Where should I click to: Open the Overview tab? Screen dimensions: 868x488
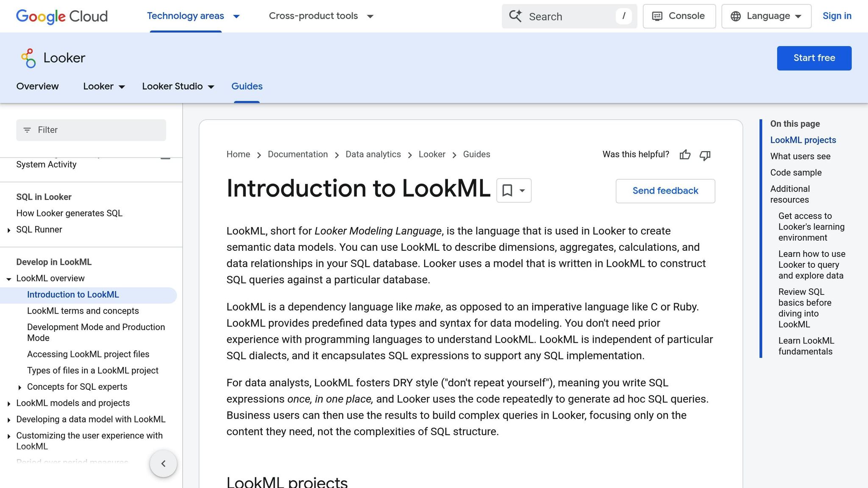37,86
